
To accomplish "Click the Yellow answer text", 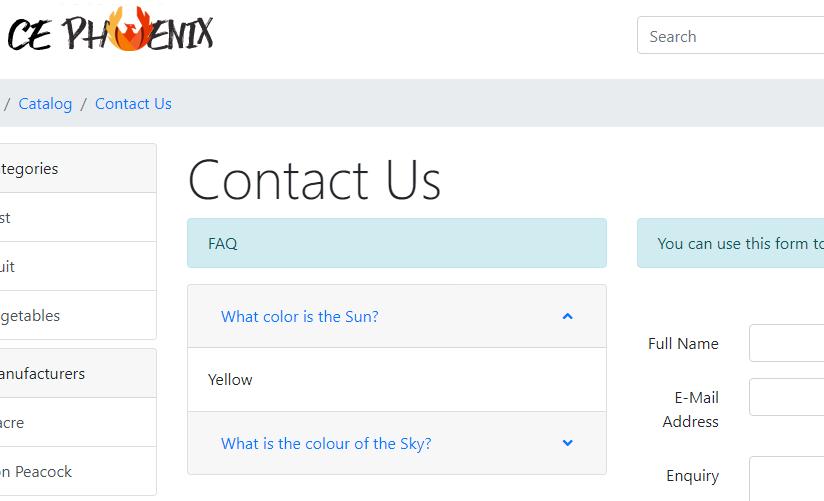I will 230,380.
